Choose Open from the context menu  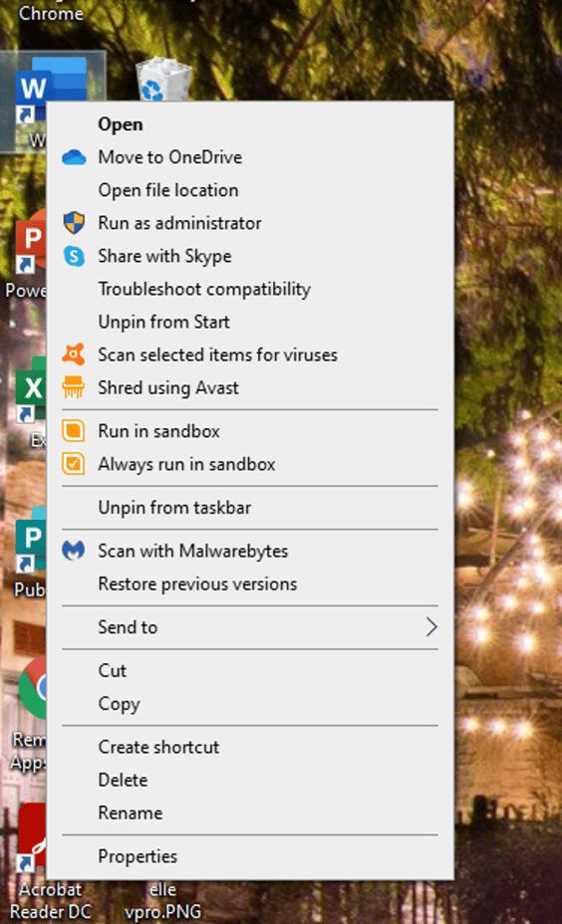[250, 124]
